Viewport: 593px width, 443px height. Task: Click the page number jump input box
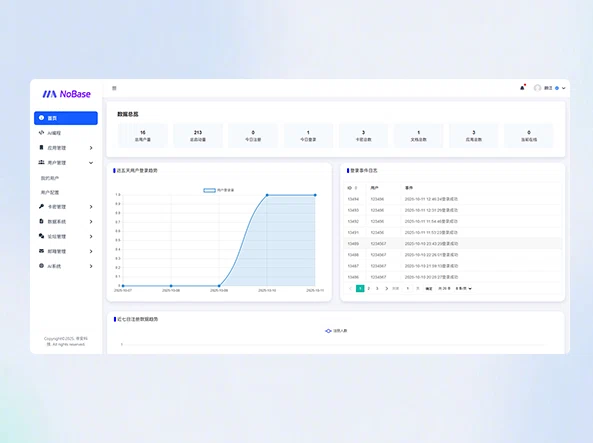(408, 289)
